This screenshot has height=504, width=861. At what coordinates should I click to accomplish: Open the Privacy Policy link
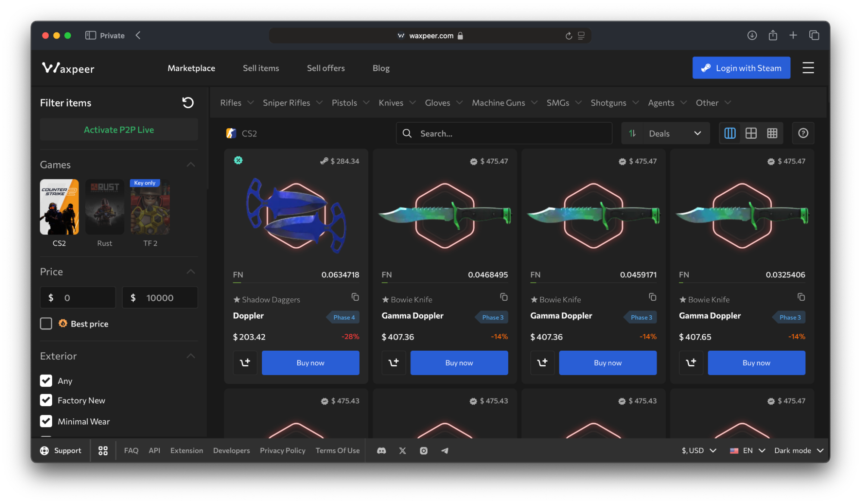283,451
